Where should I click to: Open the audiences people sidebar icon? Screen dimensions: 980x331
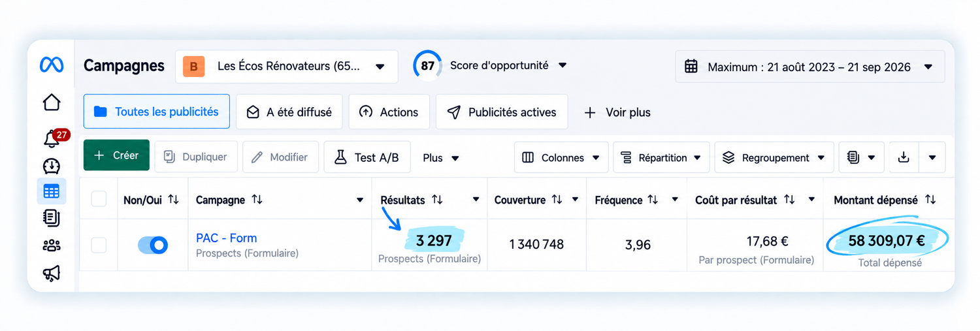[52, 245]
